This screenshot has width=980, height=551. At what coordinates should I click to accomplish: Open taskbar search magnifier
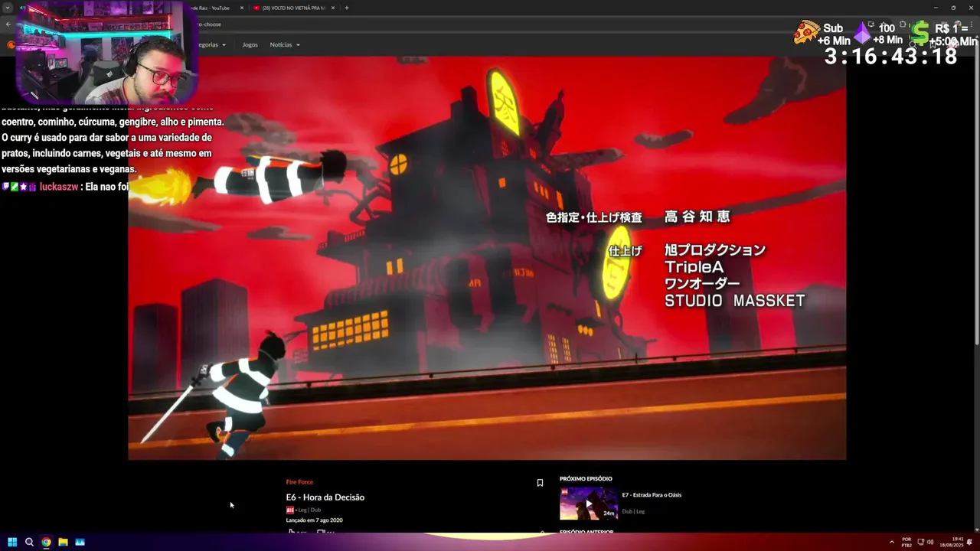(29, 542)
